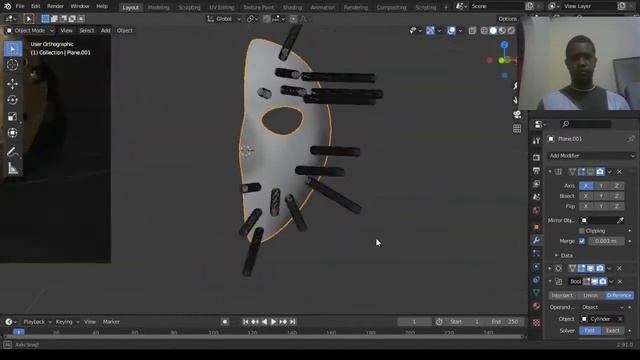Open the Modifier properties wrench tab
Screen dimensions: 640x360
536,240
